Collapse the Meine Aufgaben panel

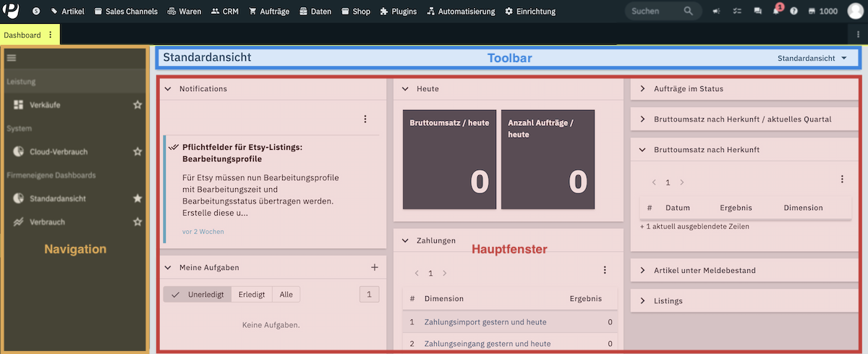tap(168, 267)
